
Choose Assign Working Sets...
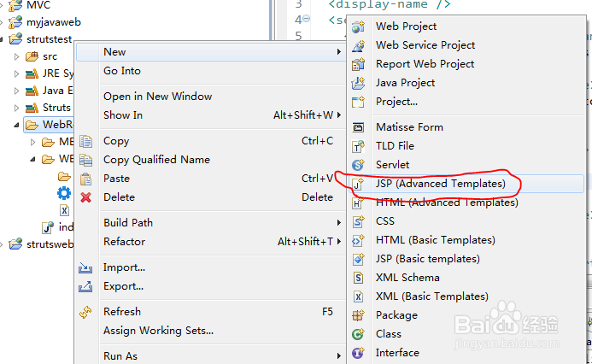pyautogui.click(x=211, y=331)
